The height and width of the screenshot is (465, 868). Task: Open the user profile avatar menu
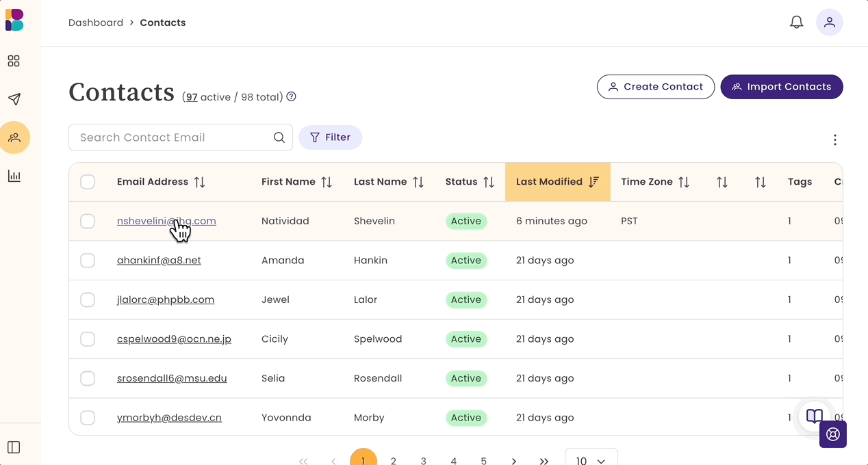[x=830, y=23]
